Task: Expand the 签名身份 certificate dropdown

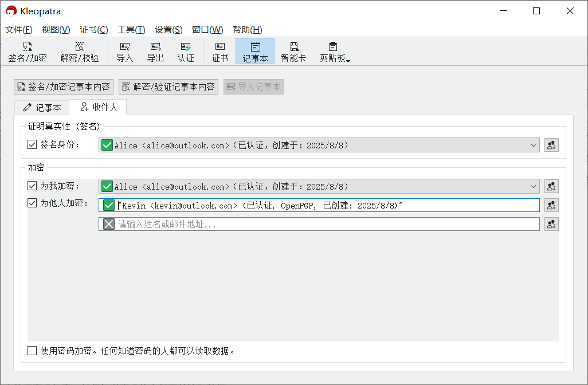Action: click(534, 146)
